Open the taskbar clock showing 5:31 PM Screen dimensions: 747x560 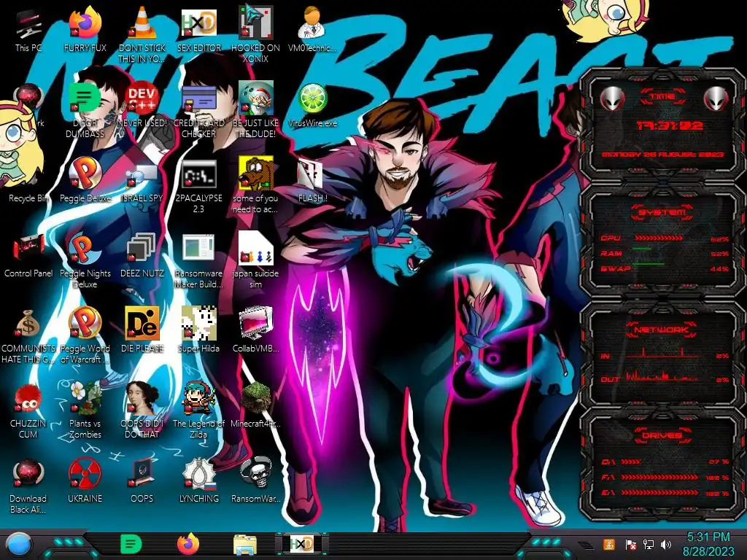(x=708, y=544)
